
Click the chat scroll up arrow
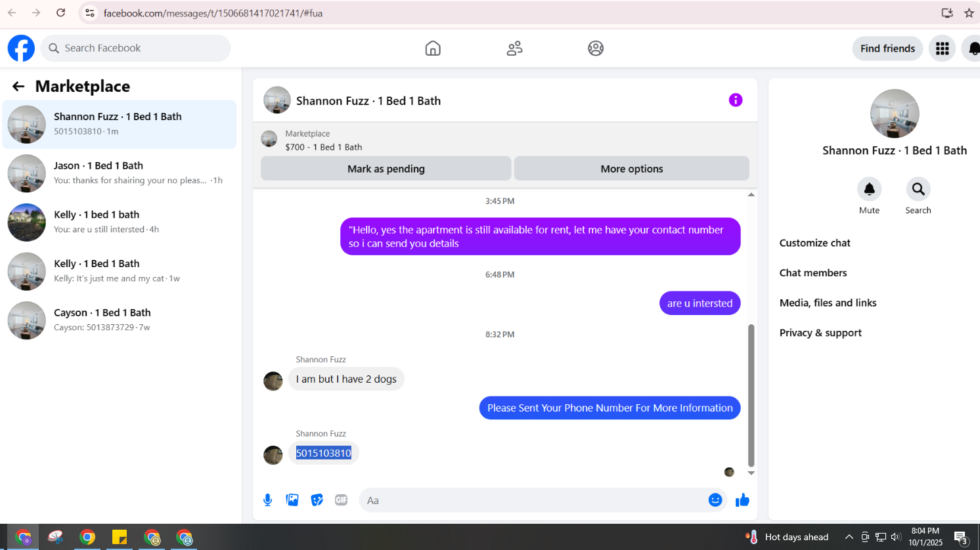751,194
